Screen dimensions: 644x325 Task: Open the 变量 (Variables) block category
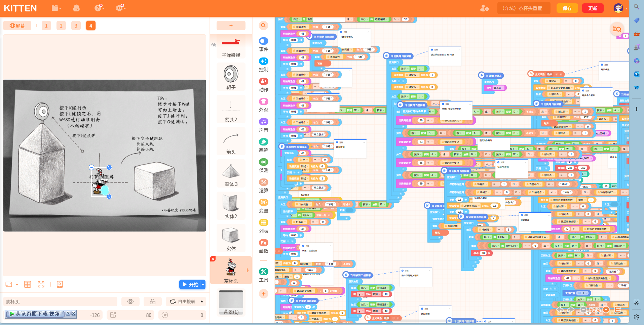[264, 206]
